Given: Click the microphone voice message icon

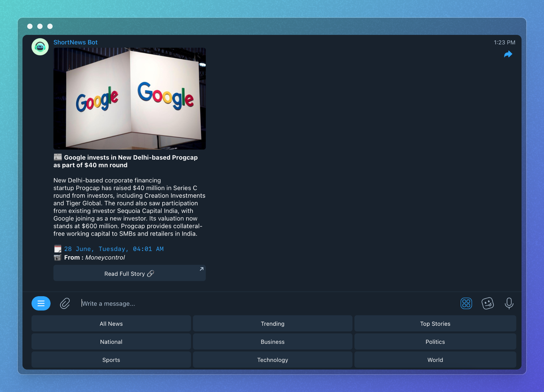Looking at the screenshot, I should [509, 303].
